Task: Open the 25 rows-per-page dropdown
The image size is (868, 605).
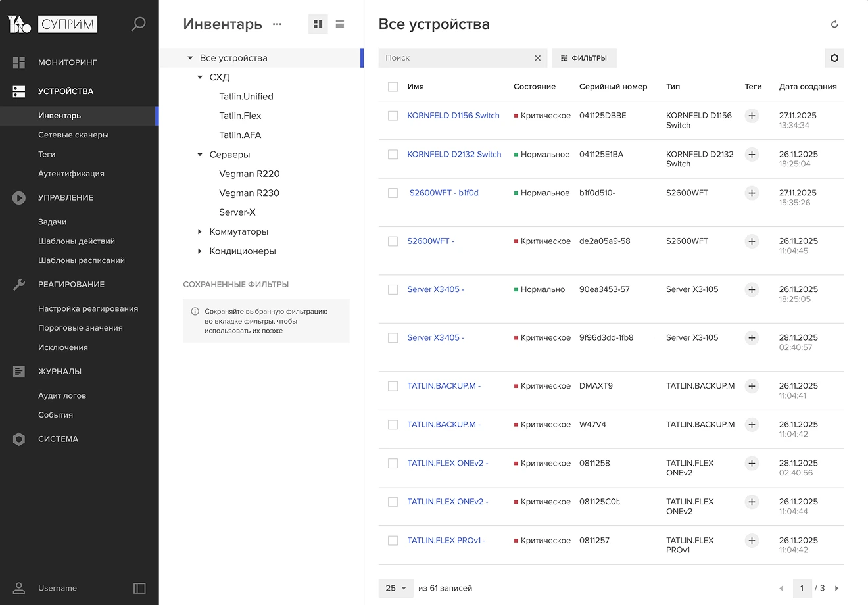Action: click(x=396, y=588)
